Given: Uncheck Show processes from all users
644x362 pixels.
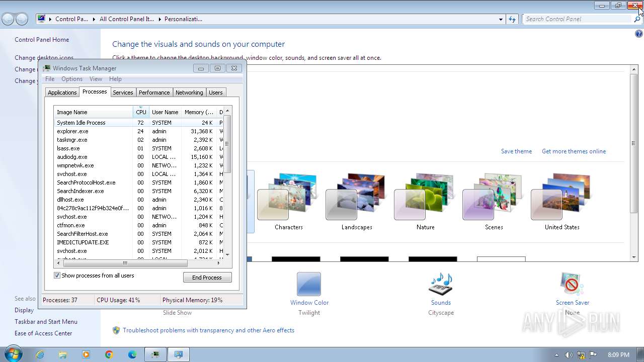Looking at the screenshot, I should click(x=57, y=276).
